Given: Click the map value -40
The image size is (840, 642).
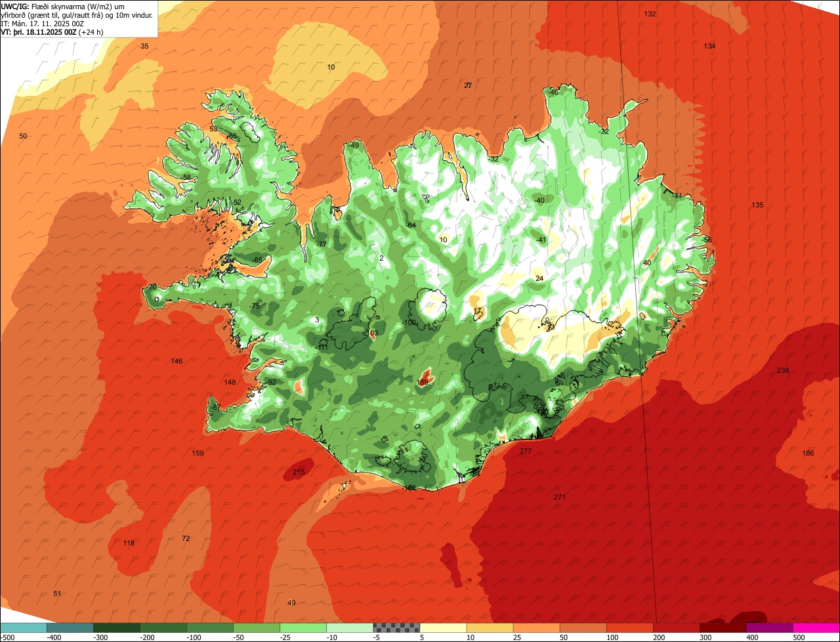Looking at the screenshot, I should click(x=539, y=201).
